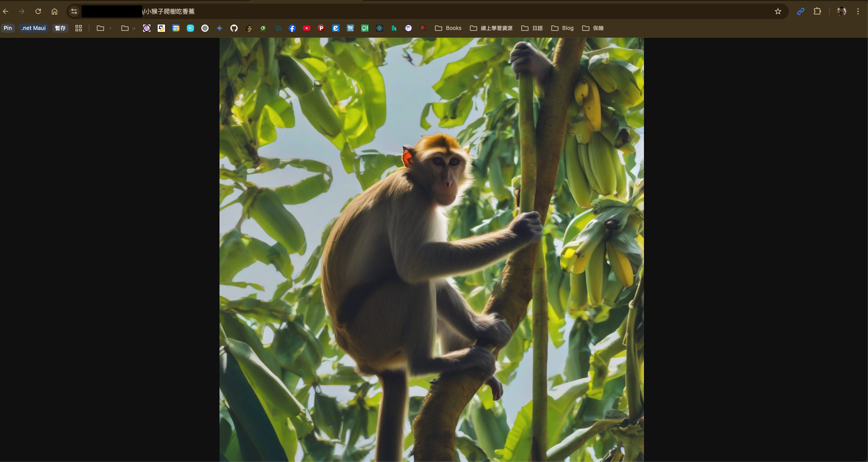Open the Facebook bookmark
Screen dimensions: 868x462
[292, 28]
